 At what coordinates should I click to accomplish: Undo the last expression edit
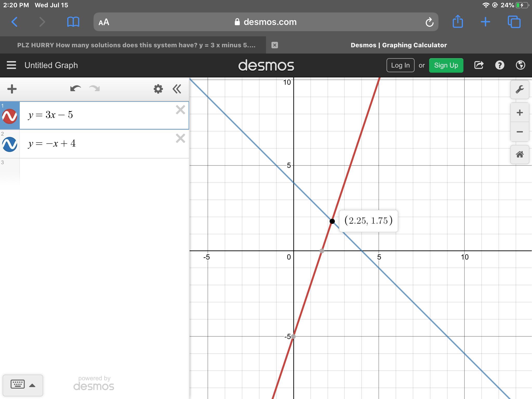(75, 89)
